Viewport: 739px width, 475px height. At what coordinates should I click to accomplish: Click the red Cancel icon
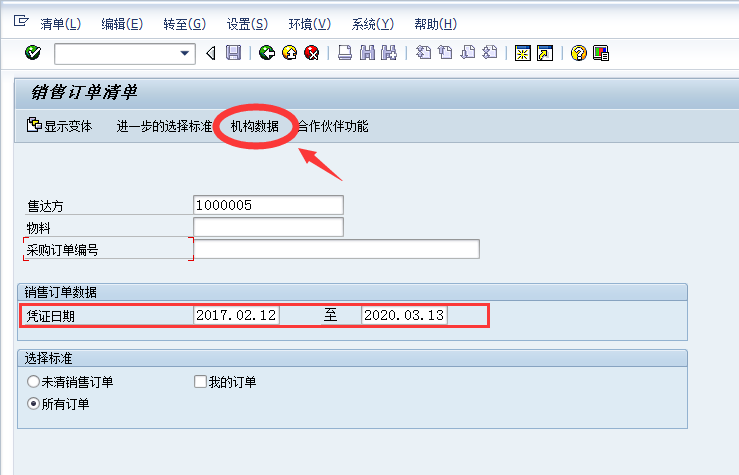pos(312,53)
